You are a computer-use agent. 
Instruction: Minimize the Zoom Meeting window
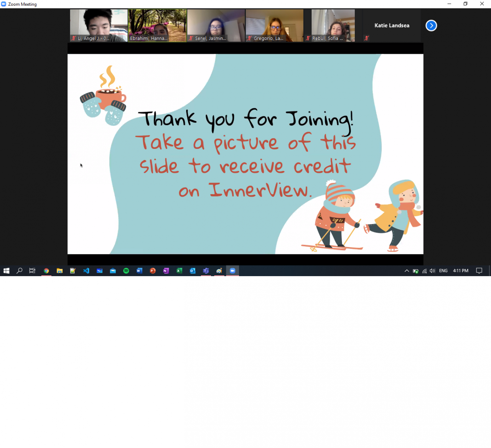[449, 4]
